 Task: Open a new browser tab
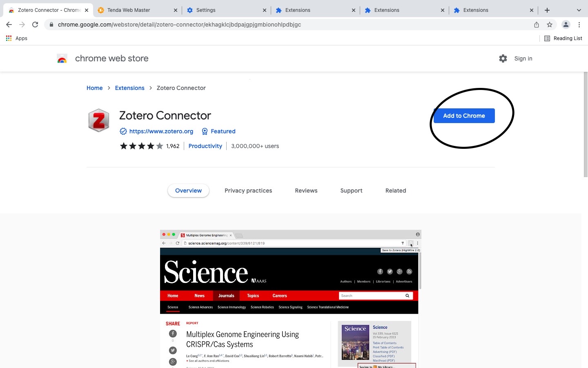tap(547, 10)
